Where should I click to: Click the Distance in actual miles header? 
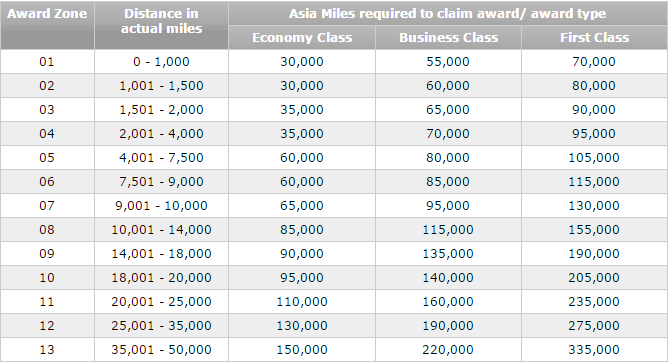coord(161,25)
